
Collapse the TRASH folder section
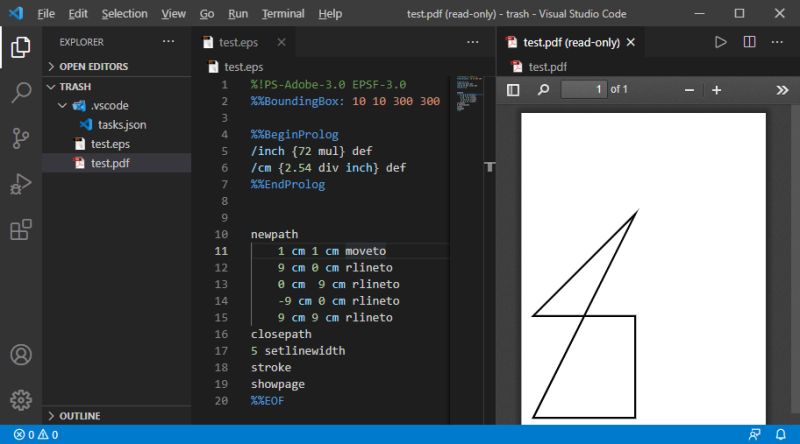pos(117,87)
